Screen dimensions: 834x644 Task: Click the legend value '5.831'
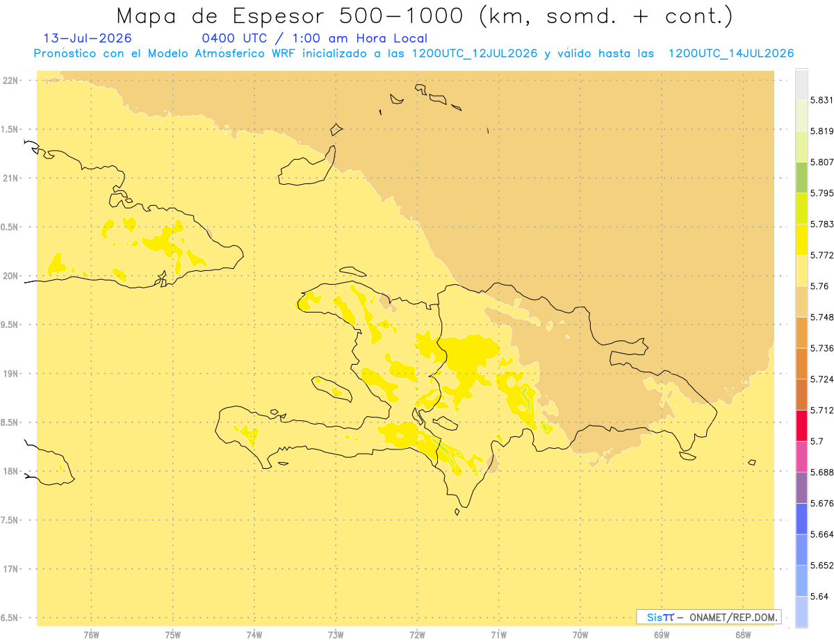(x=822, y=100)
